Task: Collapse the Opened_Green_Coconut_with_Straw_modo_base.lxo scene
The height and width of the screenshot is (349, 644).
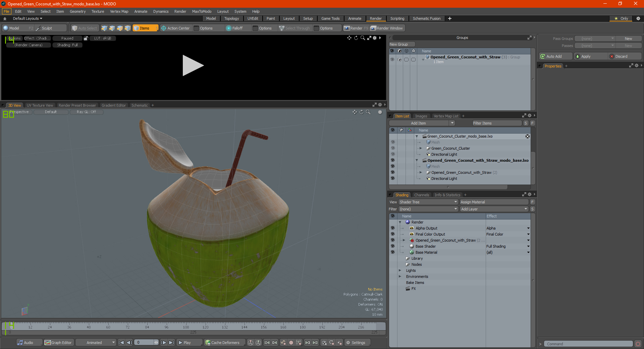Action: pos(417,160)
